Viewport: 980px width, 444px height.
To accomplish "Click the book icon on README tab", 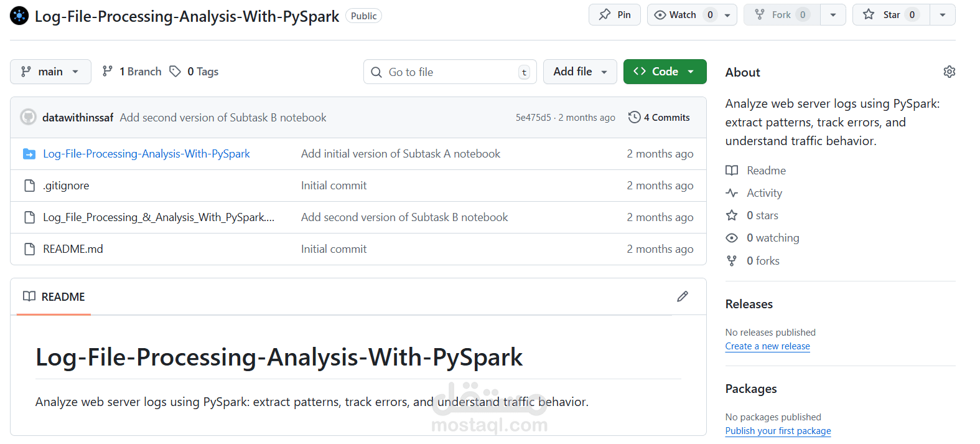I will coord(29,296).
